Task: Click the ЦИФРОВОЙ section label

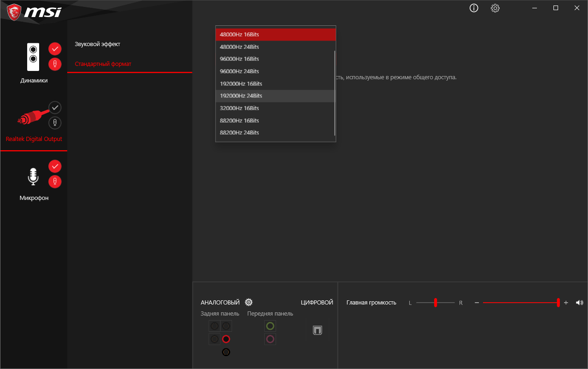Action: pos(317,303)
